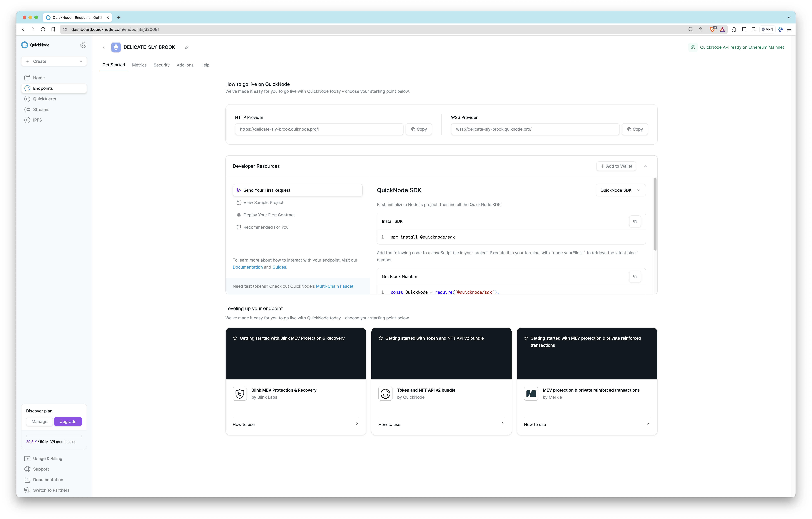Image resolution: width=812 pixels, height=519 pixels.
Task: Bookmark this page in the browser
Action: tap(53, 29)
